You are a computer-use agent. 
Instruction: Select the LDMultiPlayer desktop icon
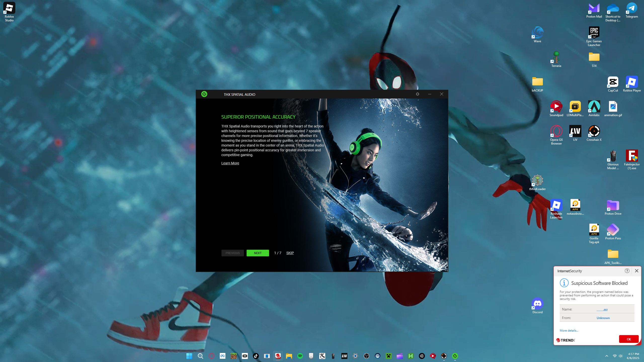[x=575, y=109]
